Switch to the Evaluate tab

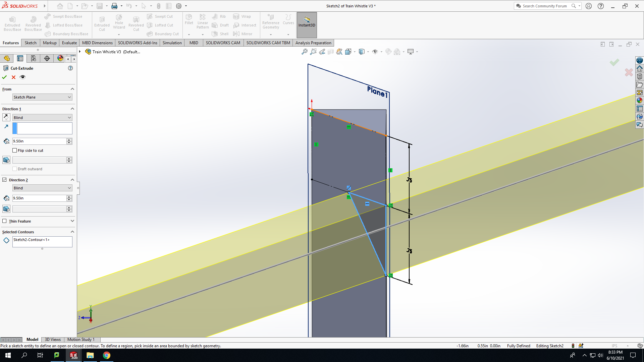click(69, 43)
